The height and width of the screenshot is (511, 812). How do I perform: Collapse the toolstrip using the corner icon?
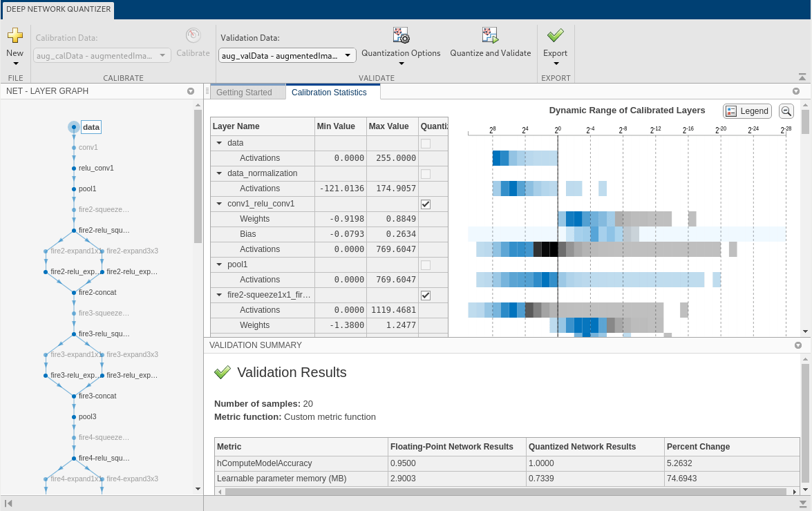point(802,77)
